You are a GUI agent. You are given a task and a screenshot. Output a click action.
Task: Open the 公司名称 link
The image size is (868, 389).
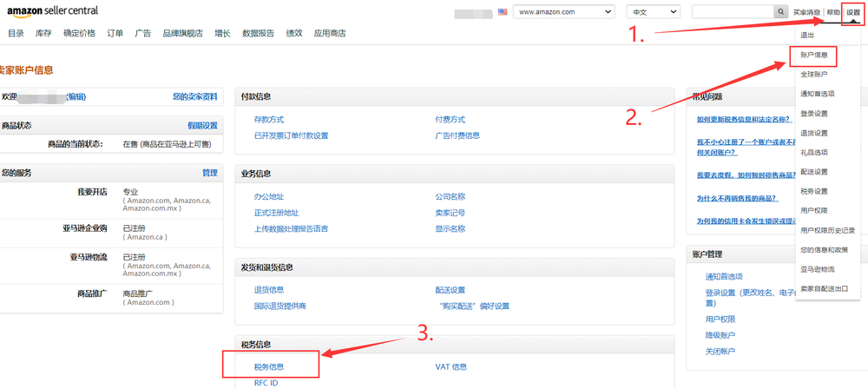(450, 197)
